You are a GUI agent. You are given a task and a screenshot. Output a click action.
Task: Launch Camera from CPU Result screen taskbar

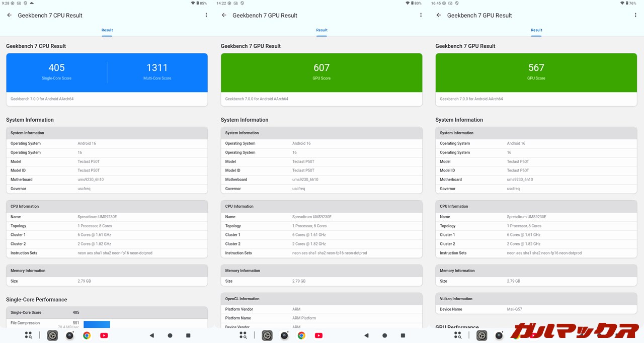coord(70,335)
